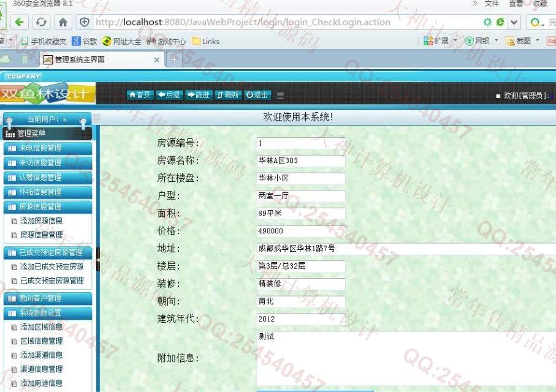Open 区域信息管理 page
The height and width of the screenshot is (392, 556).
click(x=41, y=341)
